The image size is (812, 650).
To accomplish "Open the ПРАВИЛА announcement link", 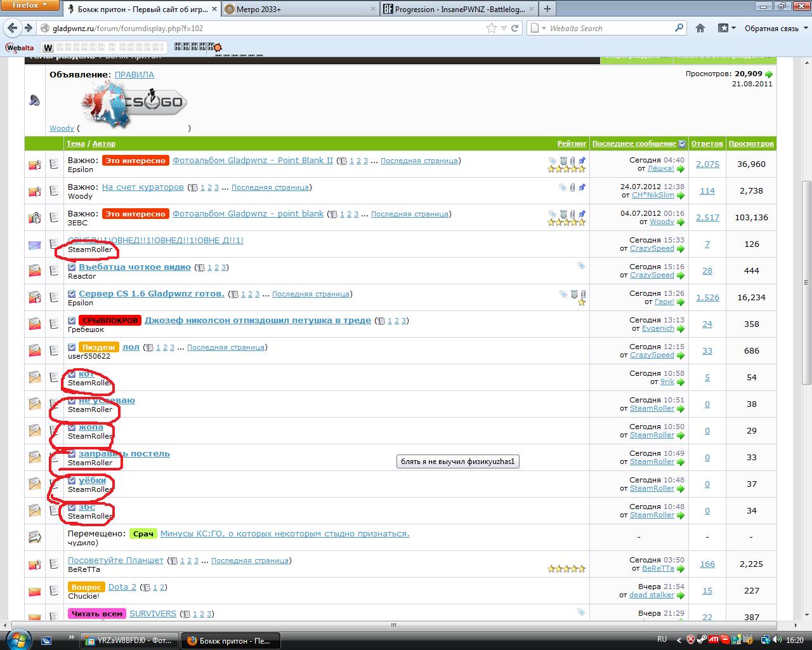I will click(134, 74).
